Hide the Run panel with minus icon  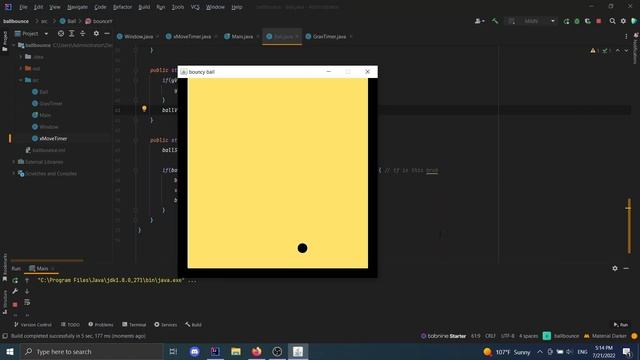click(x=626, y=269)
